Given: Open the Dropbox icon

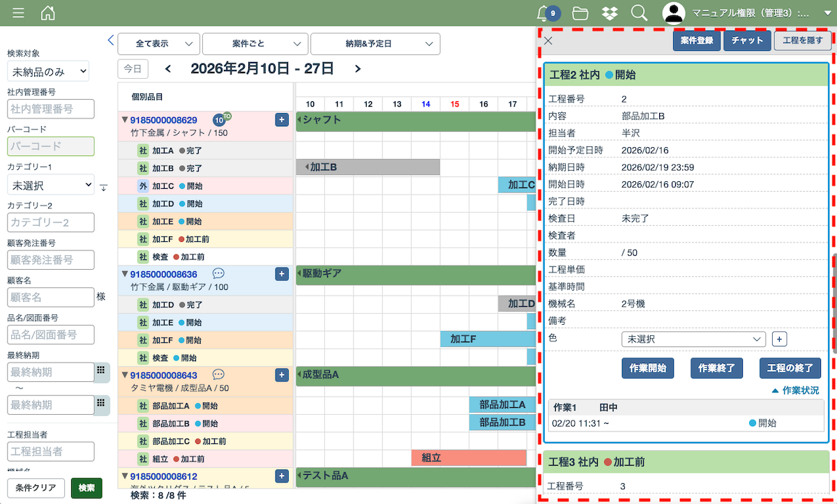Looking at the screenshot, I should [x=610, y=13].
